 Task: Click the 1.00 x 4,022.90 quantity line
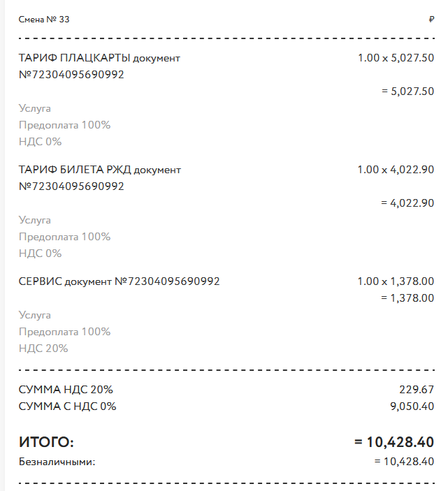pyautogui.click(x=396, y=170)
